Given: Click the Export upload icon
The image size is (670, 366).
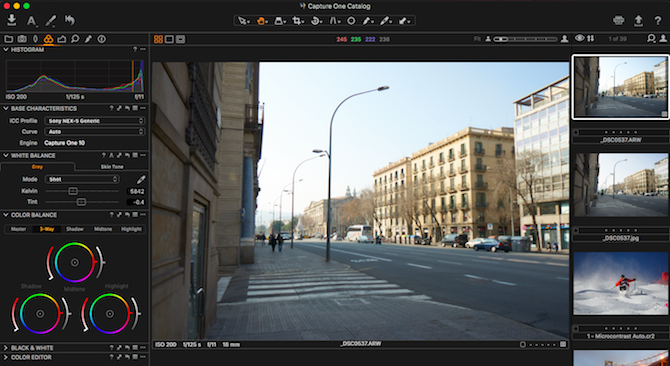Looking at the screenshot, I should click(x=638, y=20).
